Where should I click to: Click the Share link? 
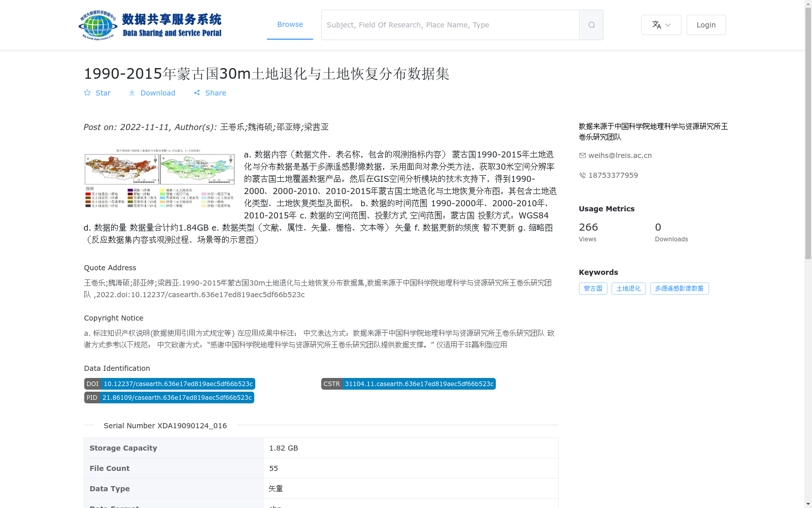tap(210, 93)
